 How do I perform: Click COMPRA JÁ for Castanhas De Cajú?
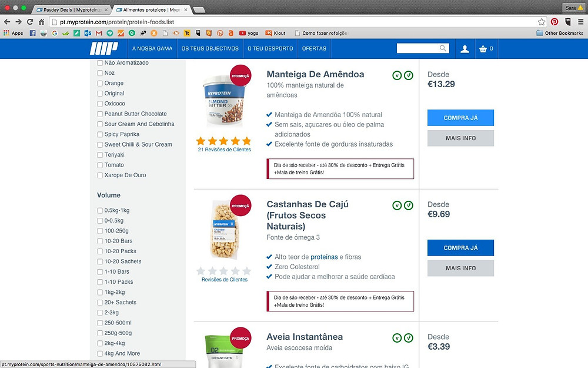[x=460, y=248]
